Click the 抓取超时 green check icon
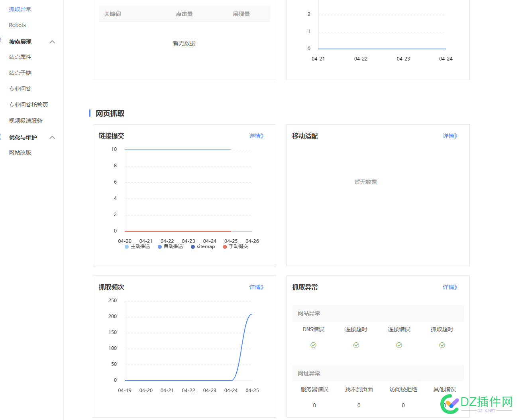Image resolution: width=520 pixels, height=420 pixels. click(442, 345)
